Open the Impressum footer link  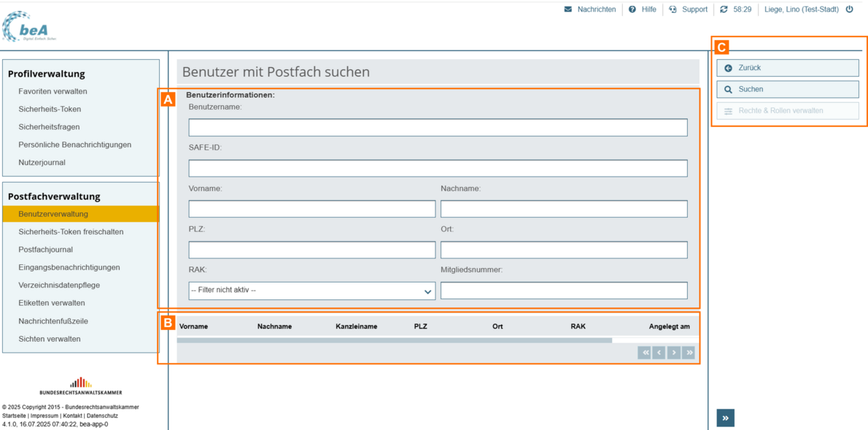point(44,415)
